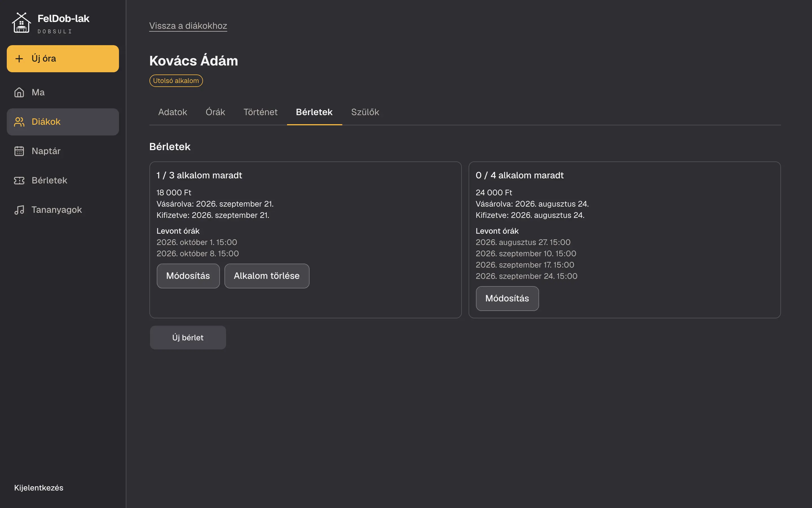The height and width of the screenshot is (508, 812).
Task: Click lesson '2026. október 8. 15:00'
Action: [x=198, y=254]
